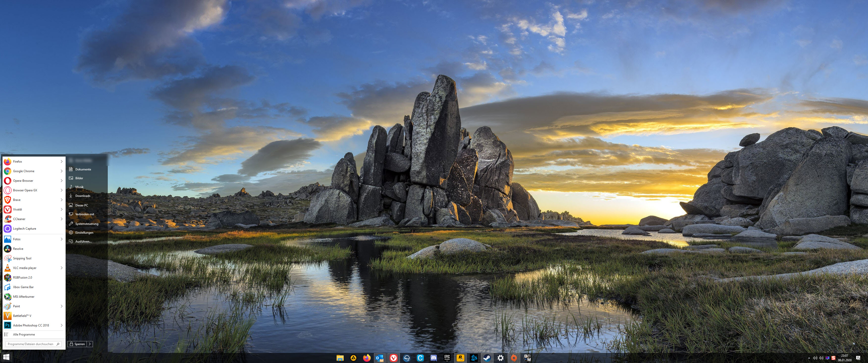Click the Rockstar Games Launcher icon

[x=460, y=358]
